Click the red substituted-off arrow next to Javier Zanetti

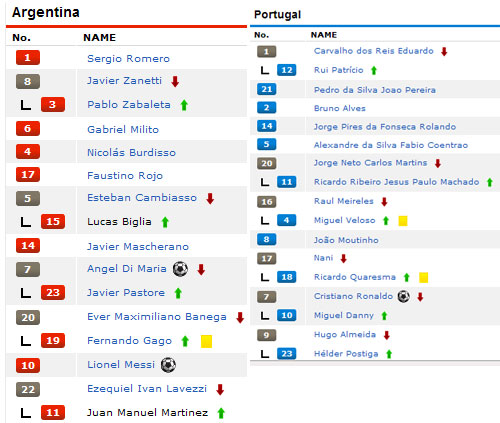175,81
